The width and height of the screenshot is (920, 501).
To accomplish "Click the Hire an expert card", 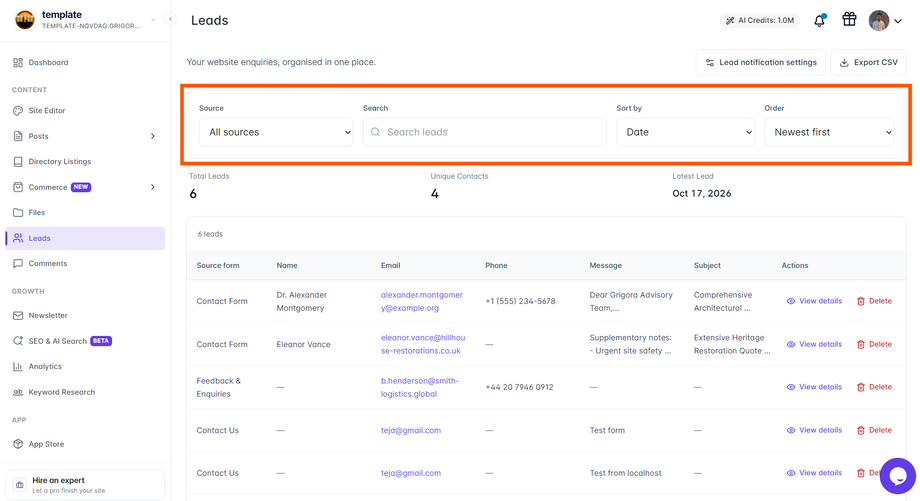I will [x=85, y=485].
